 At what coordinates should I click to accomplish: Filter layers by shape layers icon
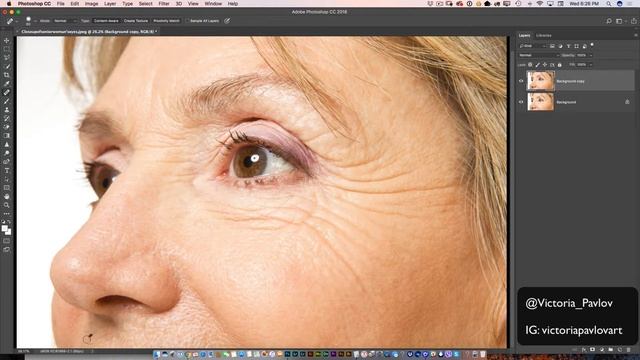coord(576,46)
